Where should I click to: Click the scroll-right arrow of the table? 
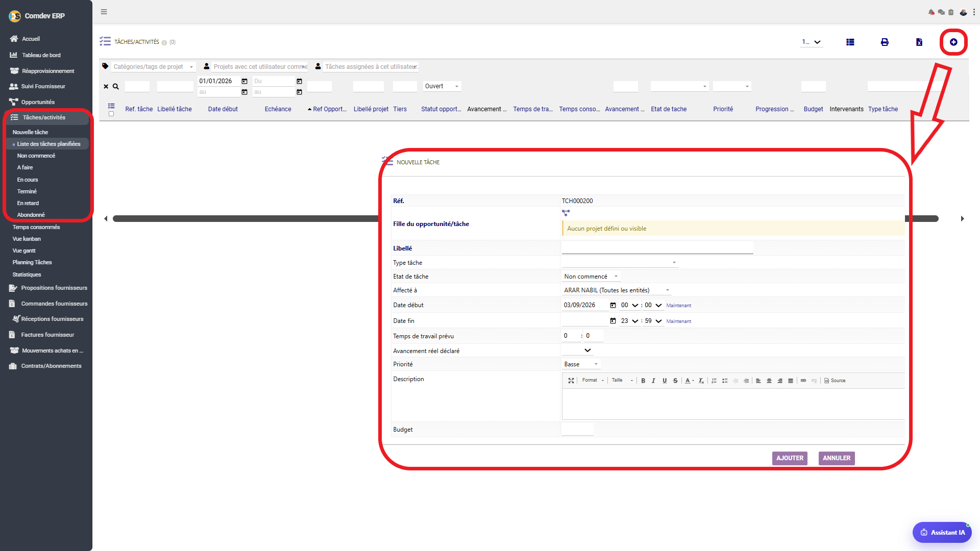pyautogui.click(x=963, y=218)
